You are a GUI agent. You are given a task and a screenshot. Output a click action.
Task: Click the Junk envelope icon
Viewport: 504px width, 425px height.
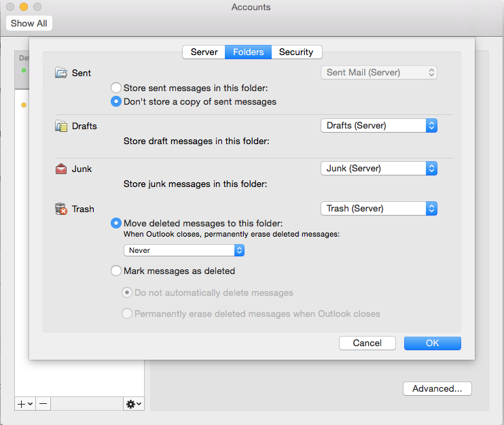[x=61, y=169]
